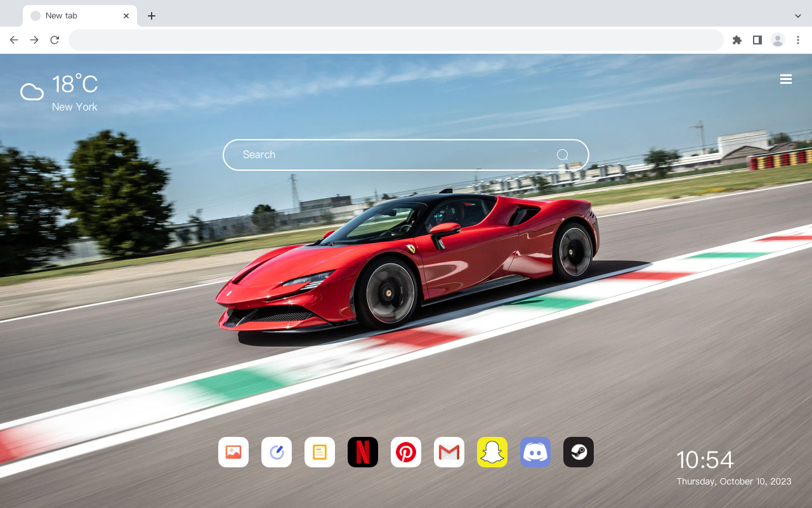
Task: Click the 18°C temperature reading
Action: (x=75, y=84)
